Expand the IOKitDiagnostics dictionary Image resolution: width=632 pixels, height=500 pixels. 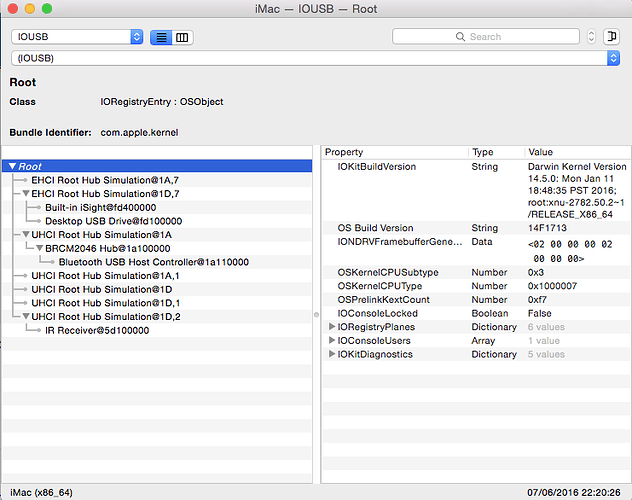(332, 354)
